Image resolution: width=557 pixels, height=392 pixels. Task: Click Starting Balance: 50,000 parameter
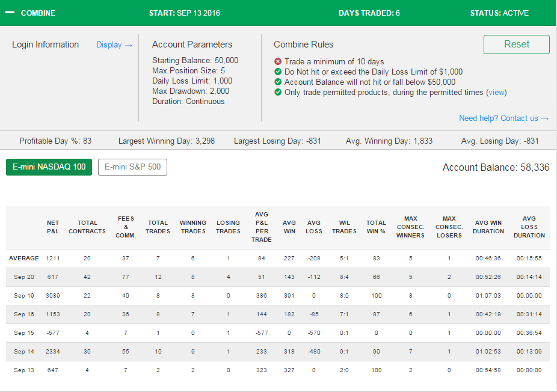(195, 60)
